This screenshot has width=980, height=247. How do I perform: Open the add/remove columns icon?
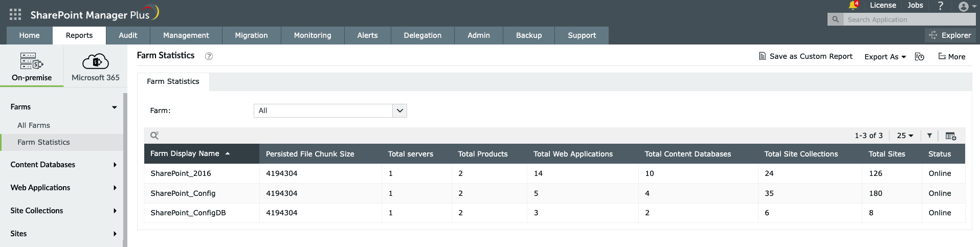[951, 136]
